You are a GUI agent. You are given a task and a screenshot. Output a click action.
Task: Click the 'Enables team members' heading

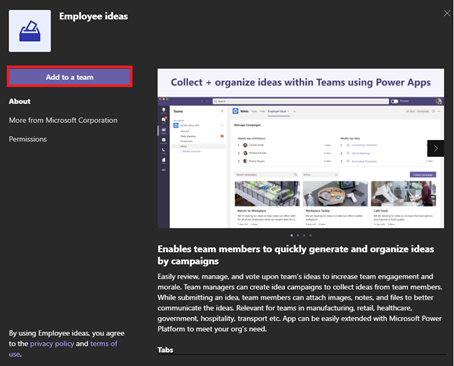296,255
